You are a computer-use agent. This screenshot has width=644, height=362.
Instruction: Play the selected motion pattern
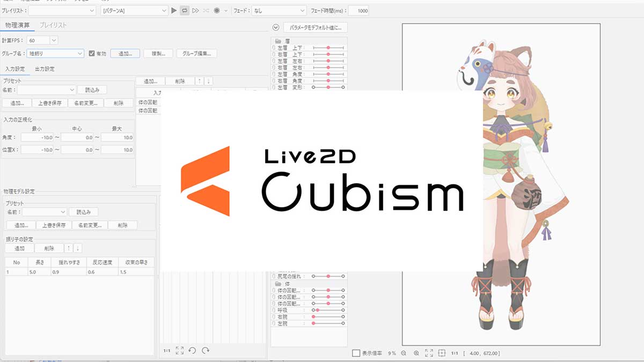click(173, 11)
